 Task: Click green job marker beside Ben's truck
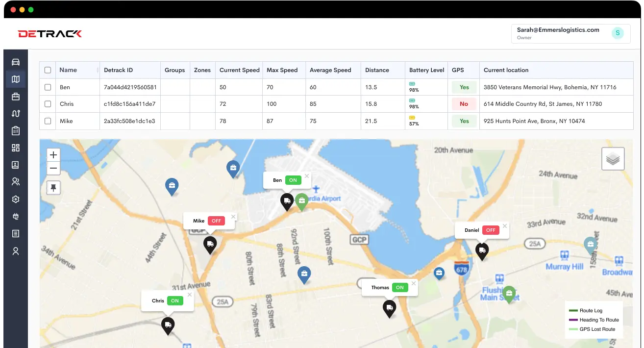[x=301, y=202]
